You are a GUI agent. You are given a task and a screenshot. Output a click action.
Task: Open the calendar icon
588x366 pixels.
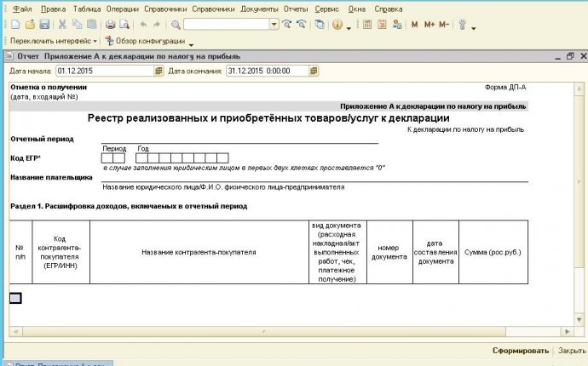[382, 25]
